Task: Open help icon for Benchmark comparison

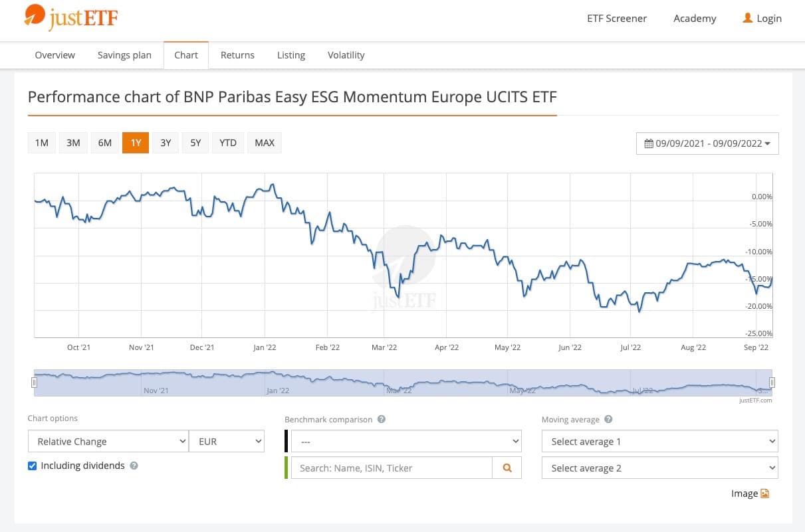Action: pos(381,420)
